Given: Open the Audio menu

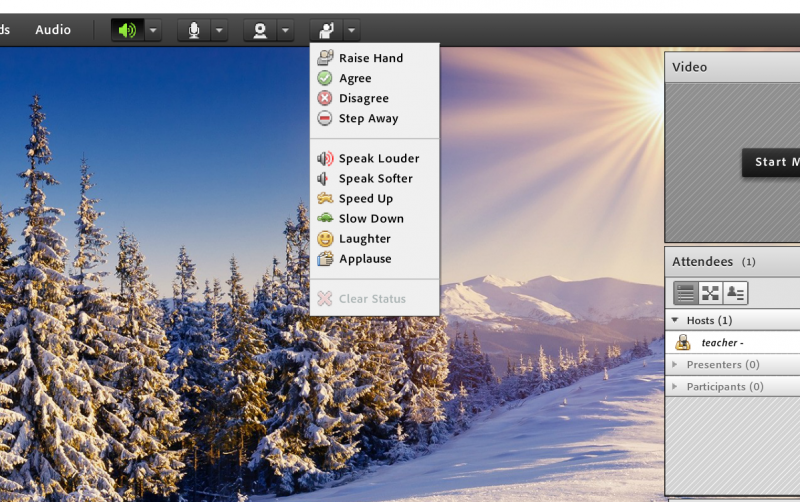Looking at the screenshot, I should (53, 30).
